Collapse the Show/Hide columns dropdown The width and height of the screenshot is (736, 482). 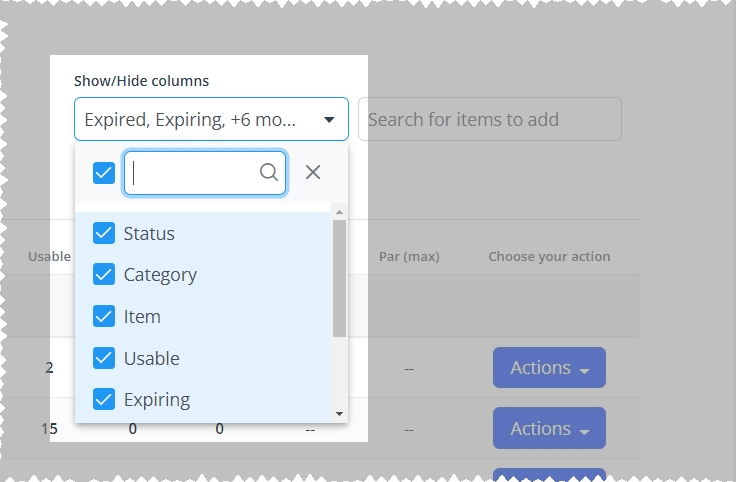click(211, 119)
